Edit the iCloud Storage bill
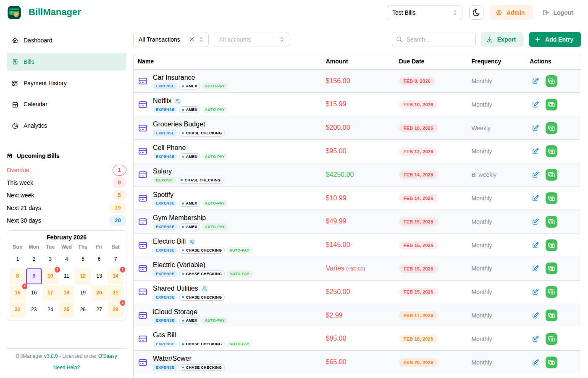This screenshot has height=378, width=588. click(535, 315)
